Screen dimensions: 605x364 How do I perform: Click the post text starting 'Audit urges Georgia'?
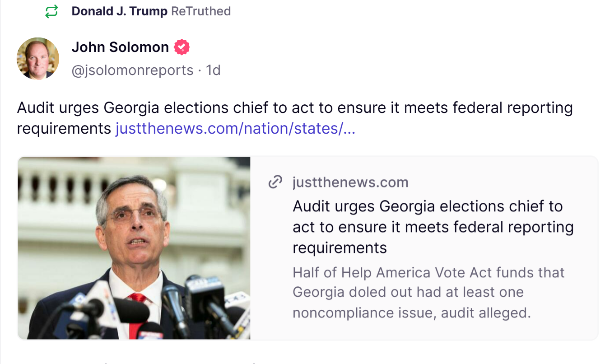[x=294, y=108]
